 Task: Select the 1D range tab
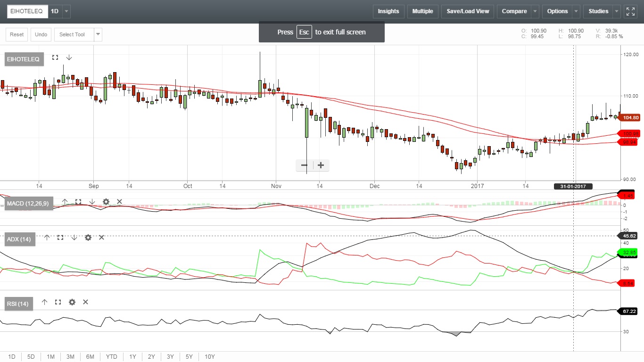[12, 357]
